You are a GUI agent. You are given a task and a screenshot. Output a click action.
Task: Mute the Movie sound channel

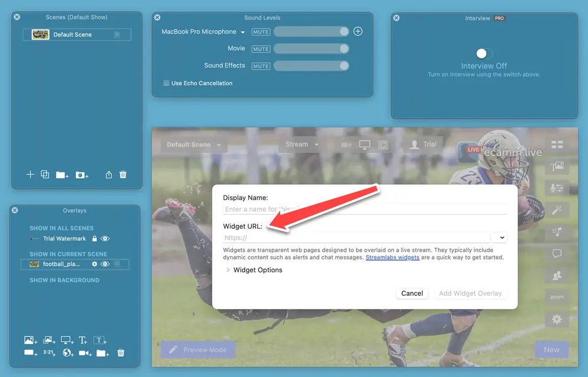(x=260, y=49)
